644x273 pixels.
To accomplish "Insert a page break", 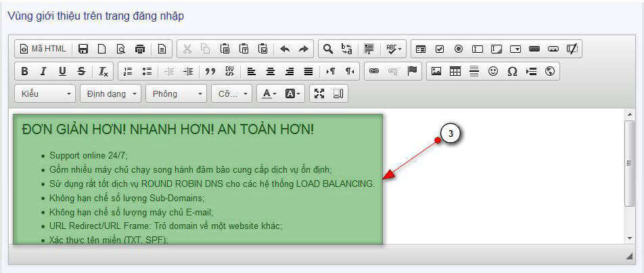I will (531, 72).
